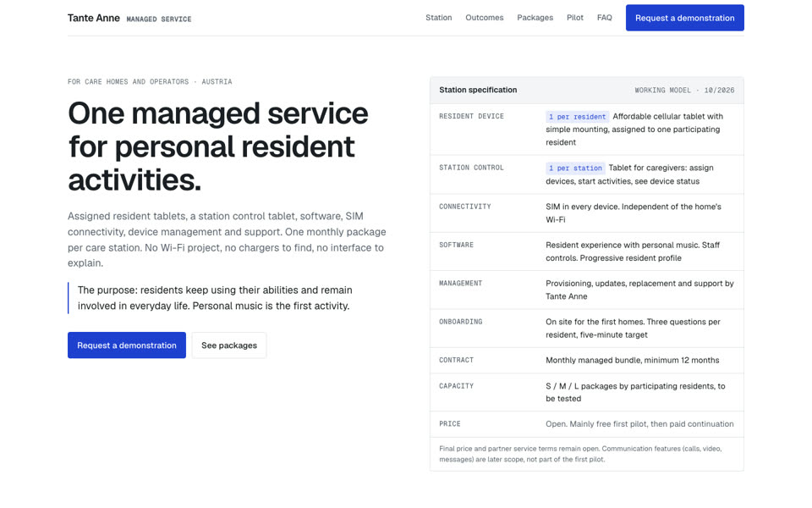Image resolution: width=812 pixels, height=508 pixels.
Task: Click the STATION CONTROL row label
Action: tap(471, 168)
